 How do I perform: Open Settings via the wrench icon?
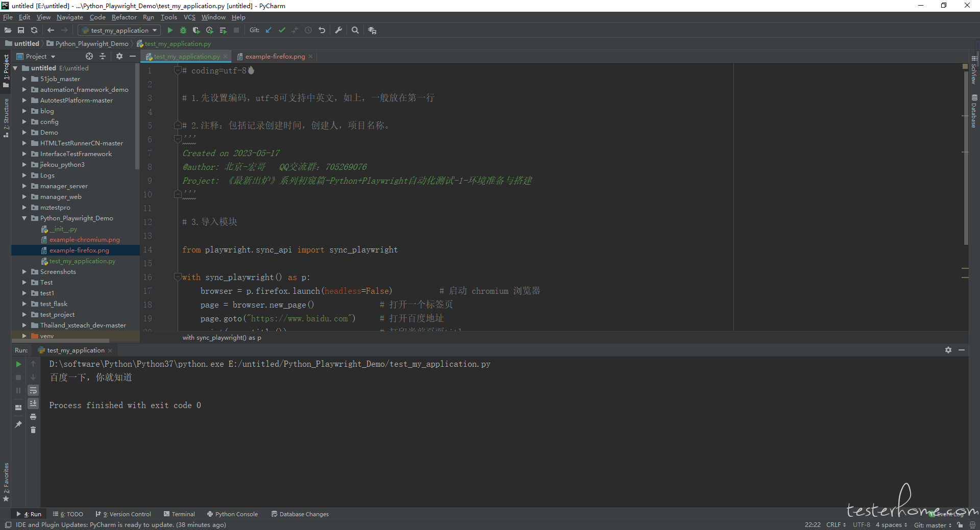pos(338,31)
